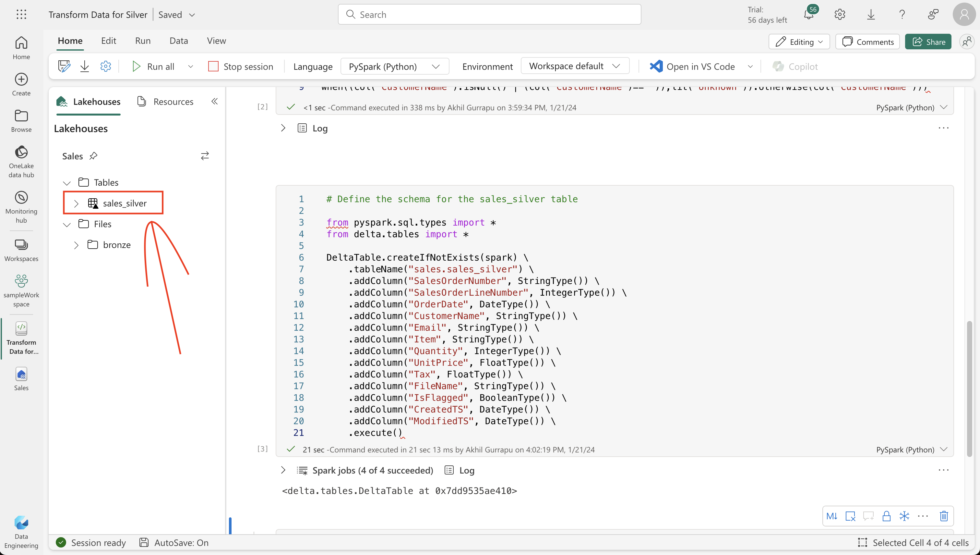Open the app launcher grid icon
The width and height of the screenshot is (980, 555).
(x=21, y=15)
